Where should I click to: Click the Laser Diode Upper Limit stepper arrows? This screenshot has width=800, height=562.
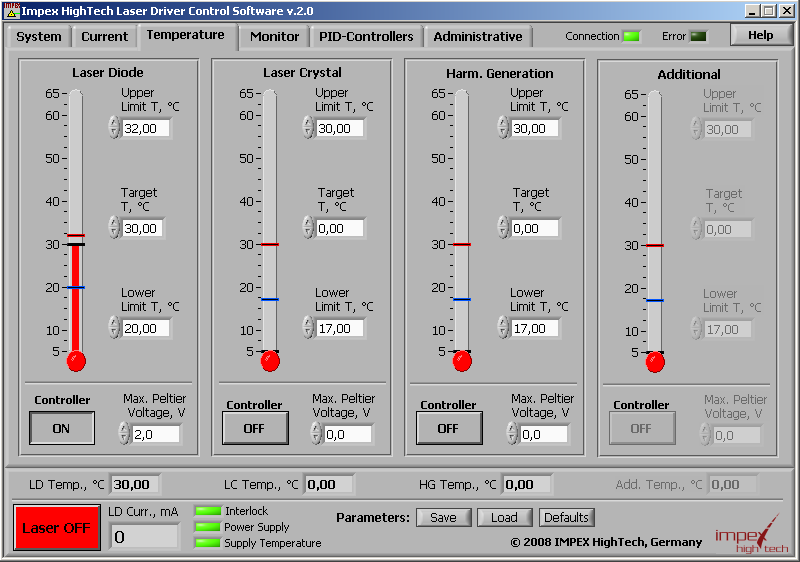pyautogui.click(x=114, y=127)
